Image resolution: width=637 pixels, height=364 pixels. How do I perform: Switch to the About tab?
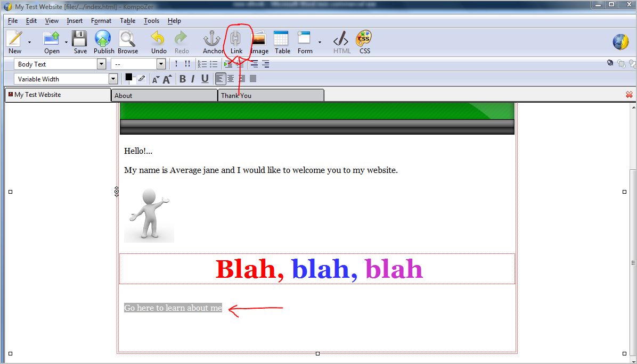(x=164, y=96)
